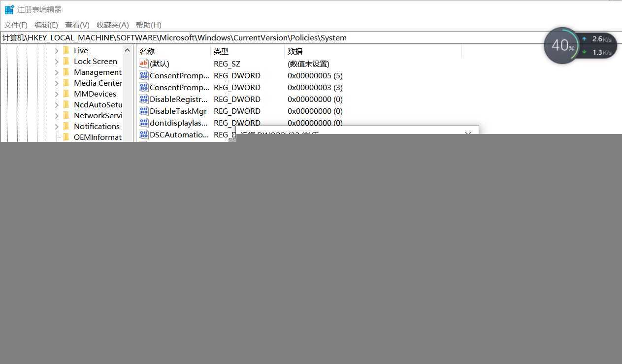
Task: Click the REG_SZ type cell
Action: [x=227, y=64]
